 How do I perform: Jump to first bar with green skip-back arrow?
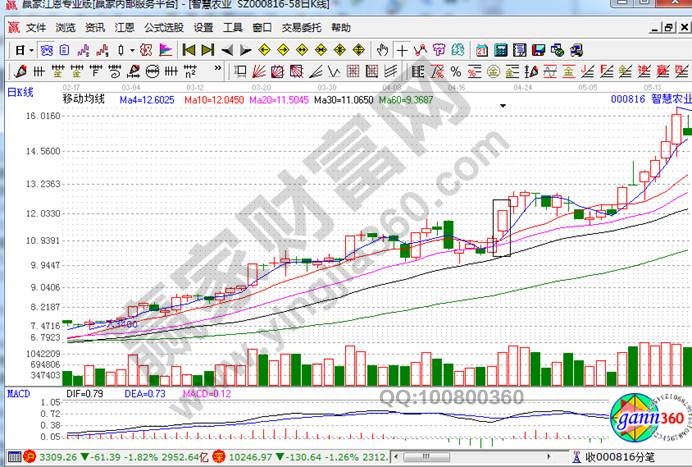click(x=187, y=49)
